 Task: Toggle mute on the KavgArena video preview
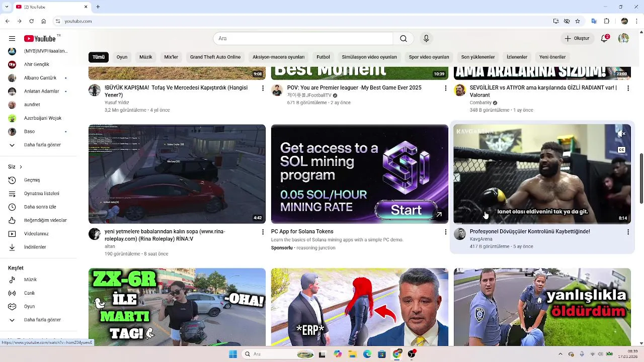click(x=623, y=134)
